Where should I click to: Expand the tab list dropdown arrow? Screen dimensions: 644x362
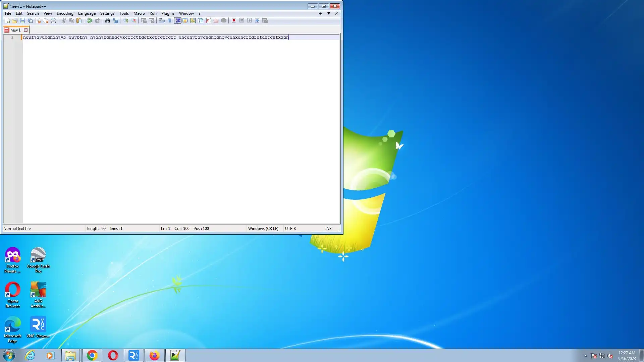tap(329, 13)
